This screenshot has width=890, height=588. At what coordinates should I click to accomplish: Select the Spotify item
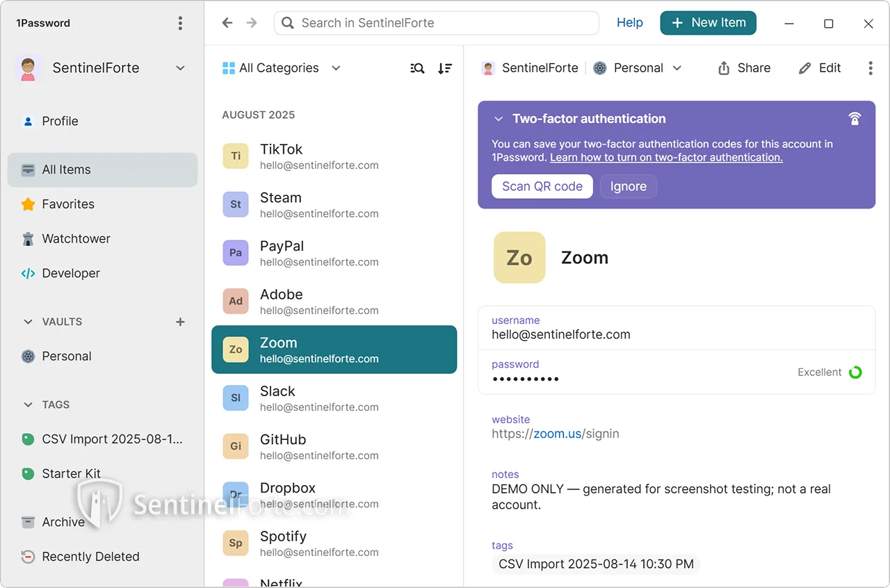334,543
